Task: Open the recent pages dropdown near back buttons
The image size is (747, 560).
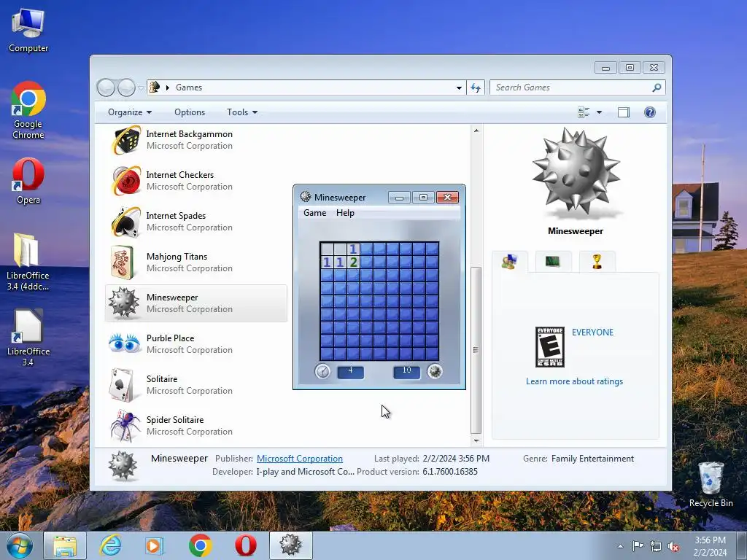Action: coord(141,88)
